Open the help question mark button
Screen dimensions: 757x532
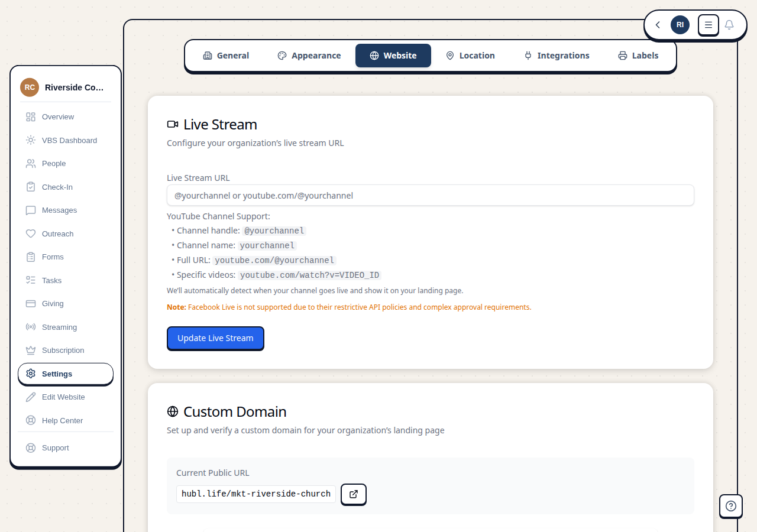(731, 506)
